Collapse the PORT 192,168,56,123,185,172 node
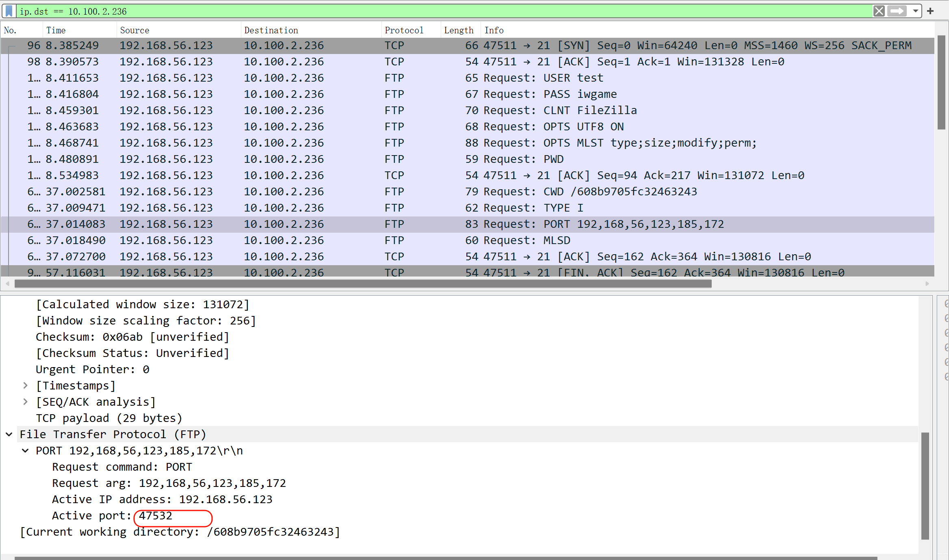The image size is (949, 560). point(25,450)
